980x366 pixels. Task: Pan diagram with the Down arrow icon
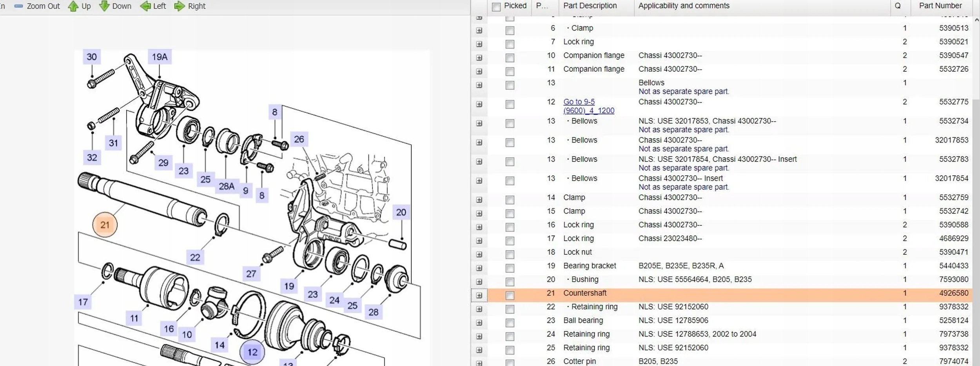[x=104, y=6]
